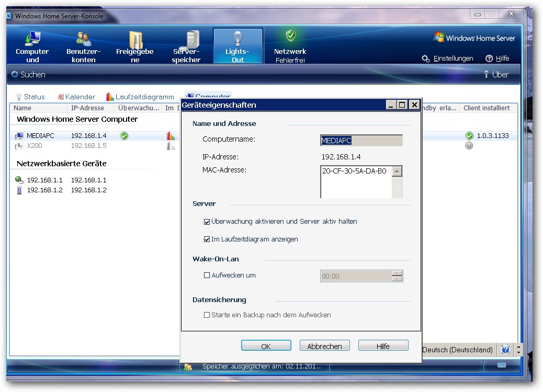Click the Speicher ausgeglichen status text
Viewport: 543px width, 392px height.
click(x=262, y=366)
